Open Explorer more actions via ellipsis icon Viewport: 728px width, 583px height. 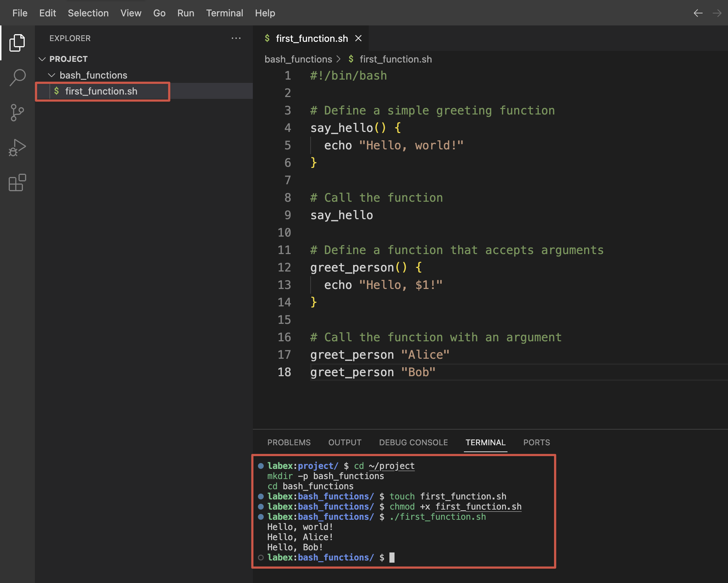tap(236, 38)
